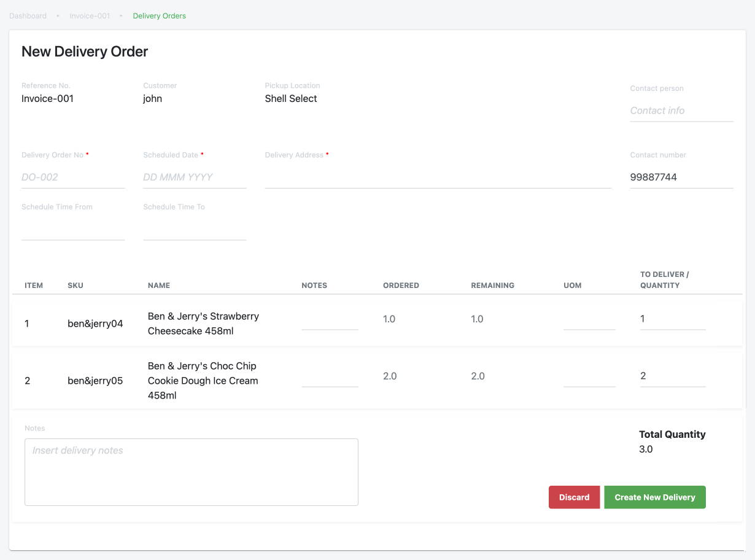Open the Scheduled Date field
The height and width of the screenshot is (560, 755).
click(195, 177)
